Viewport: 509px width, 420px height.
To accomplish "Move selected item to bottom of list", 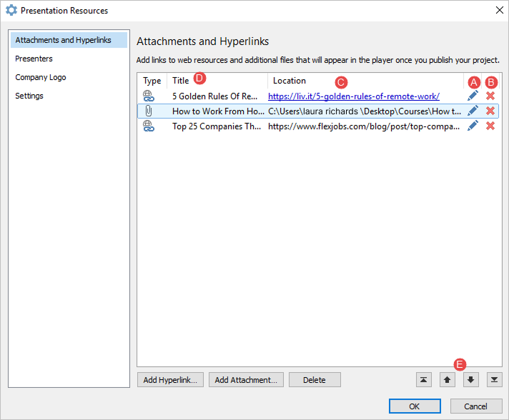I will click(x=493, y=380).
